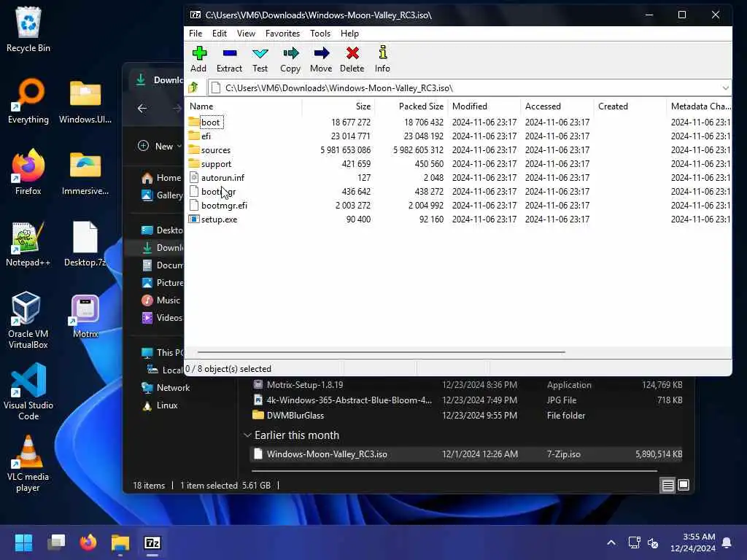The height and width of the screenshot is (560, 747).
Task: Switch Explorer to details view
Action: (668, 485)
